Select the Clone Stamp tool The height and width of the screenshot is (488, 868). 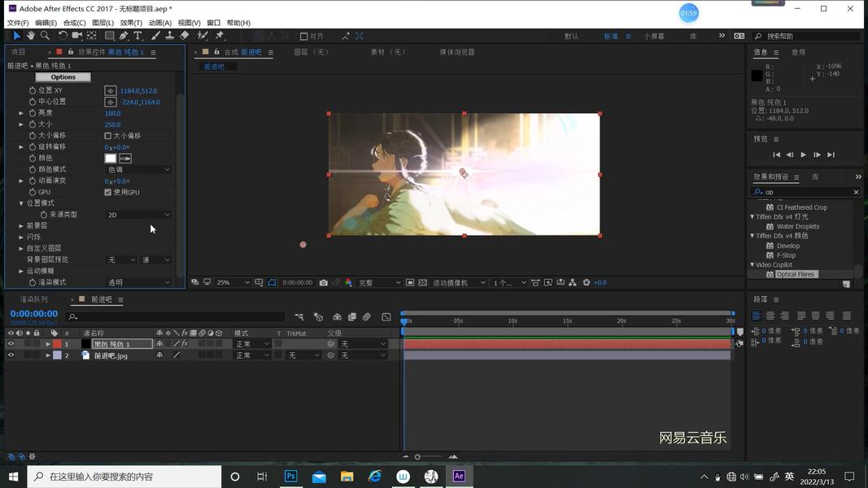(x=170, y=36)
